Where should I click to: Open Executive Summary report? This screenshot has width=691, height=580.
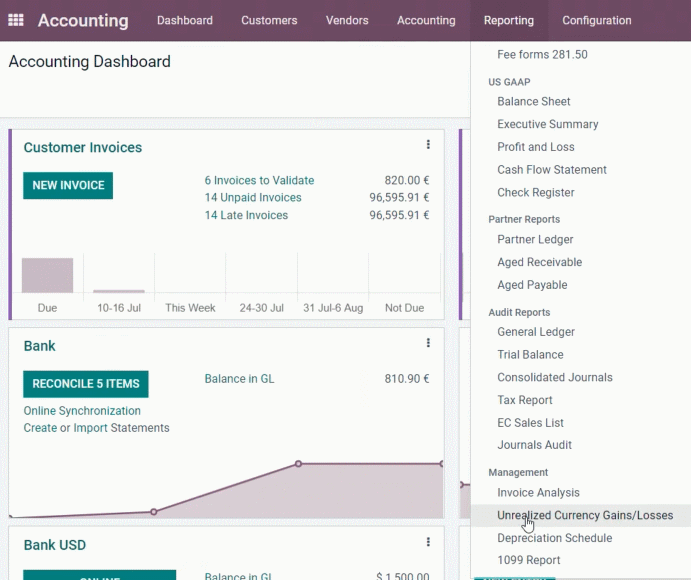tap(548, 124)
